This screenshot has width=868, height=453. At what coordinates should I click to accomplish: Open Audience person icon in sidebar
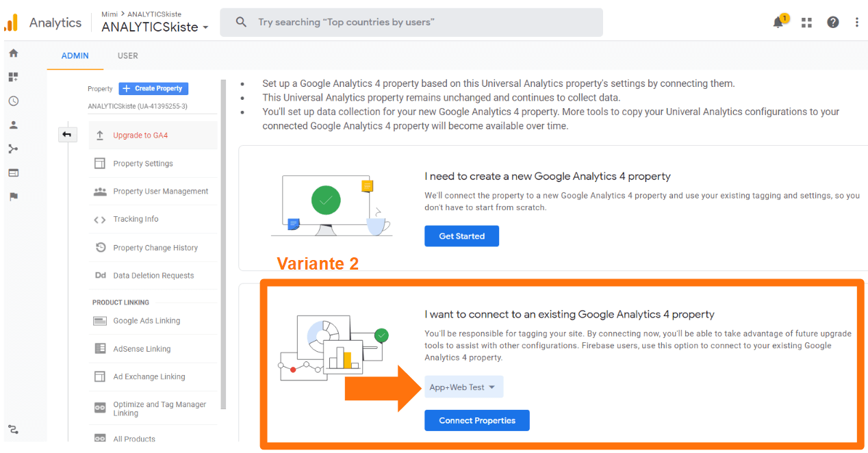pyautogui.click(x=14, y=125)
